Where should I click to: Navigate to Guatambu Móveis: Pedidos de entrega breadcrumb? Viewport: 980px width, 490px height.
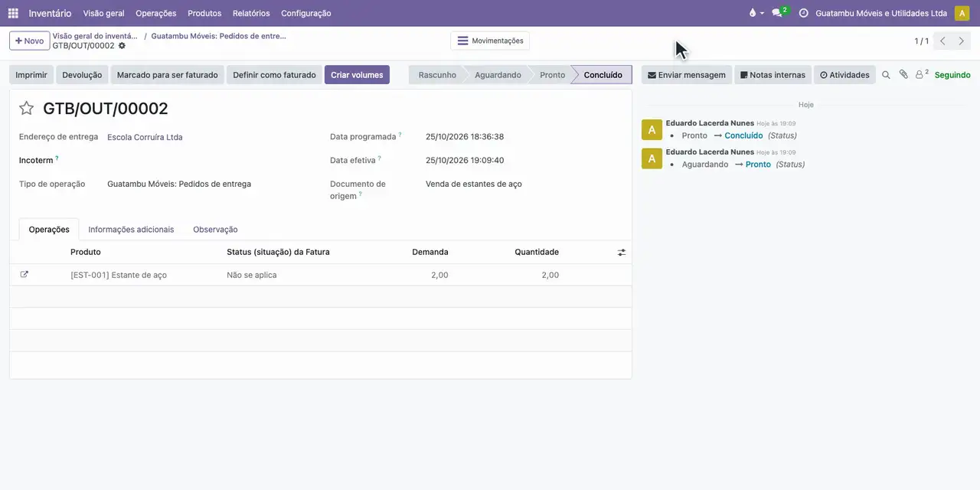point(218,36)
